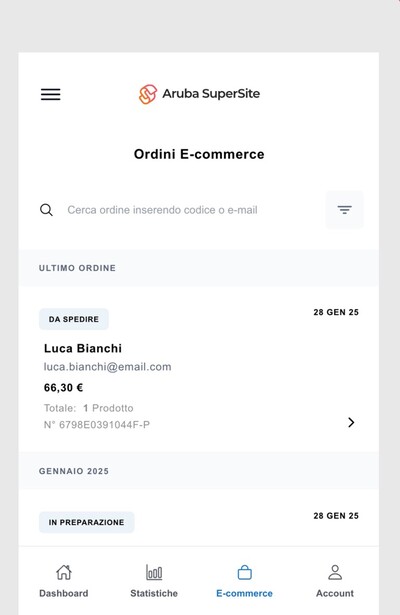This screenshot has height=615, width=400.
Task: Tap the Dashboard tab label
Action: pos(64,593)
